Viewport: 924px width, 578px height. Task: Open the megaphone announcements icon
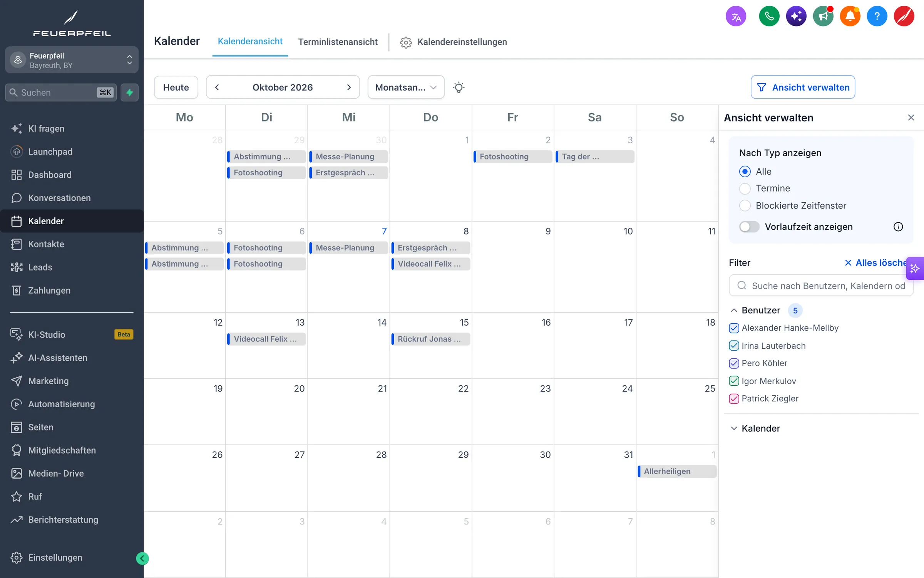coord(823,17)
